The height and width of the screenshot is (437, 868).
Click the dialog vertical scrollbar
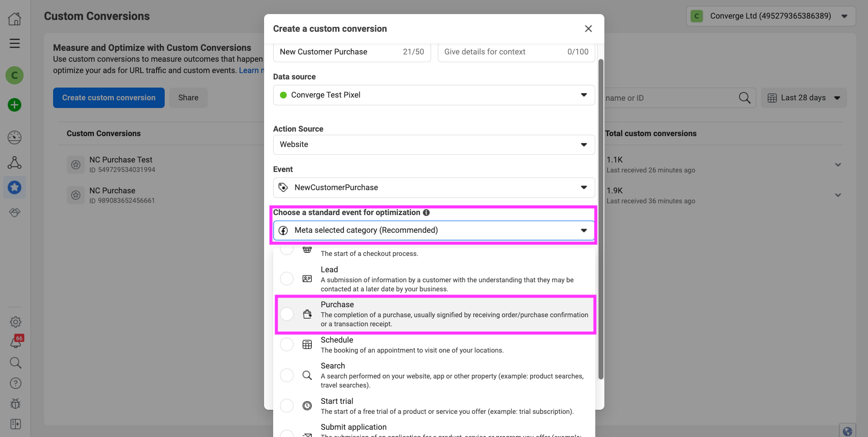coord(601,219)
